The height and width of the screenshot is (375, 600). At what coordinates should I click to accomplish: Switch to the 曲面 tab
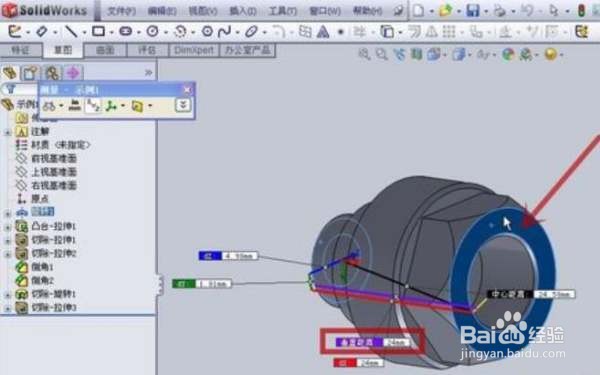point(105,50)
